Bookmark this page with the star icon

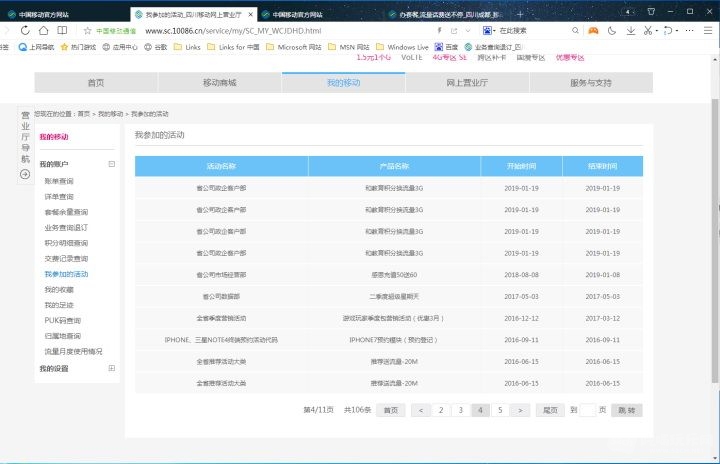click(88, 31)
